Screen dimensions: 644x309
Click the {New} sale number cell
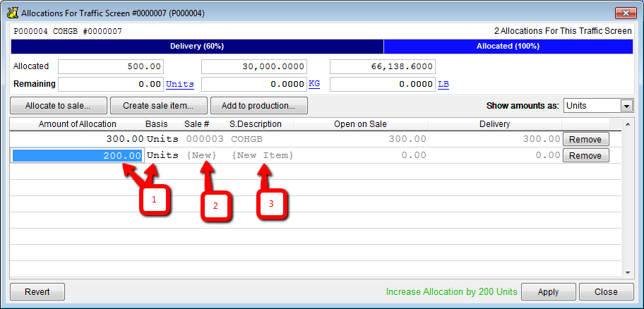click(201, 155)
